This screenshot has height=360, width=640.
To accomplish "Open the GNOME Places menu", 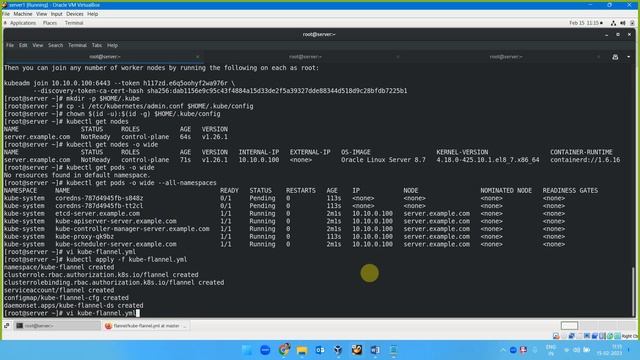I will tap(50, 23).
